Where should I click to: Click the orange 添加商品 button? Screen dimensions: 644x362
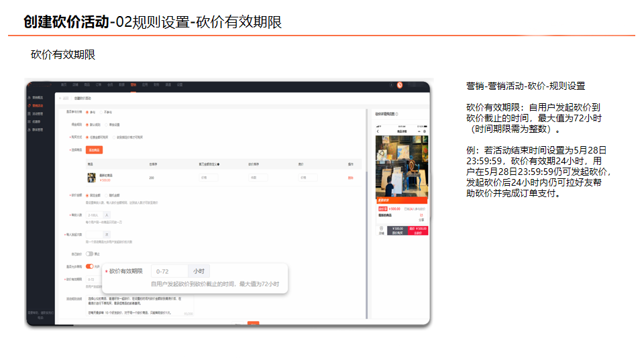[94, 150]
